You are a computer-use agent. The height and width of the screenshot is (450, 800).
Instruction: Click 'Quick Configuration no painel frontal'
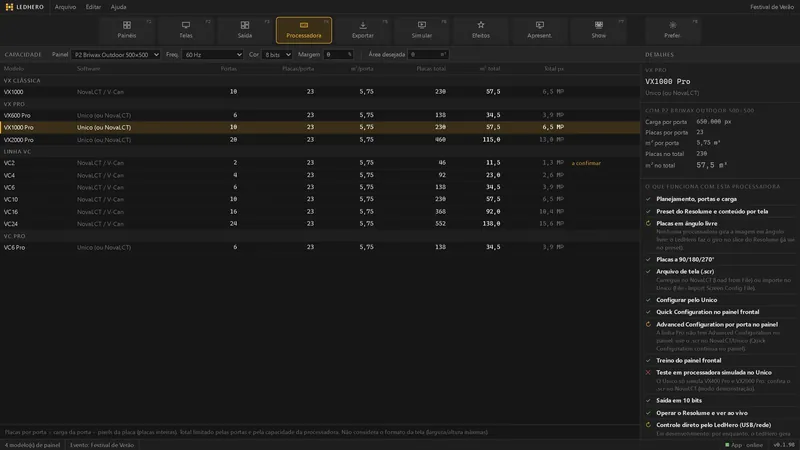pos(707,312)
